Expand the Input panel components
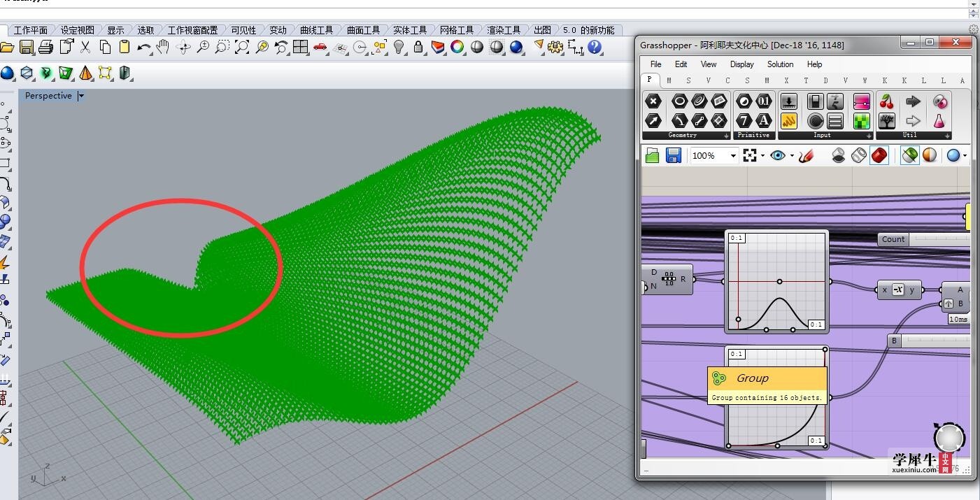980x500 pixels. 869,136
